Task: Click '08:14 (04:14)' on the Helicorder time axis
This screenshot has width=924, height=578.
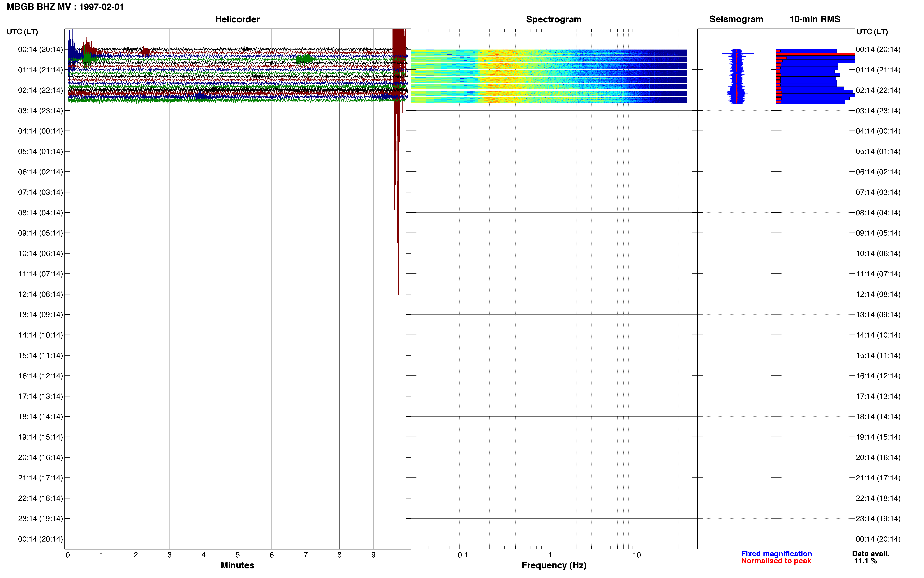Action: pos(41,213)
